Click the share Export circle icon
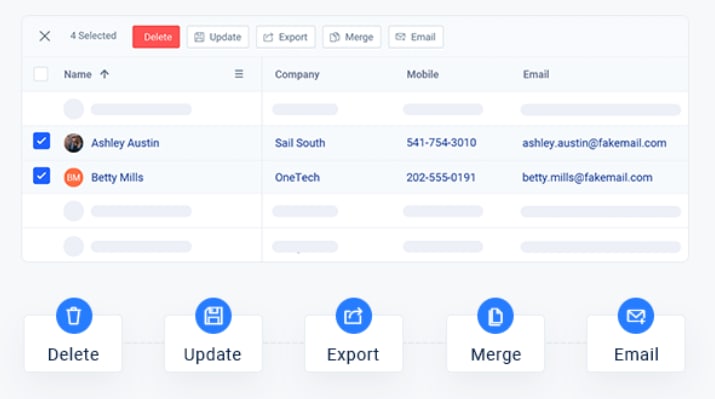 pos(354,316)
